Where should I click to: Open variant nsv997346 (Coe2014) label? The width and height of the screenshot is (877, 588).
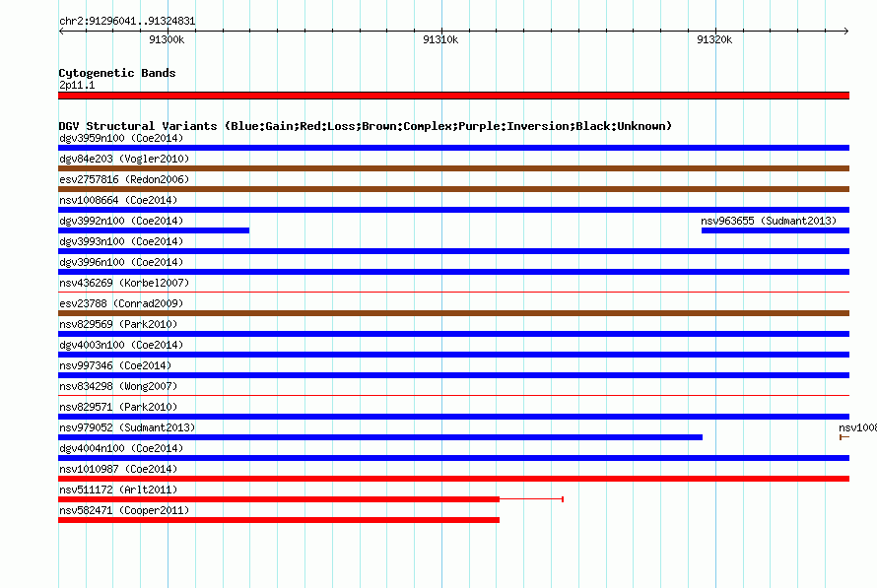115,365
